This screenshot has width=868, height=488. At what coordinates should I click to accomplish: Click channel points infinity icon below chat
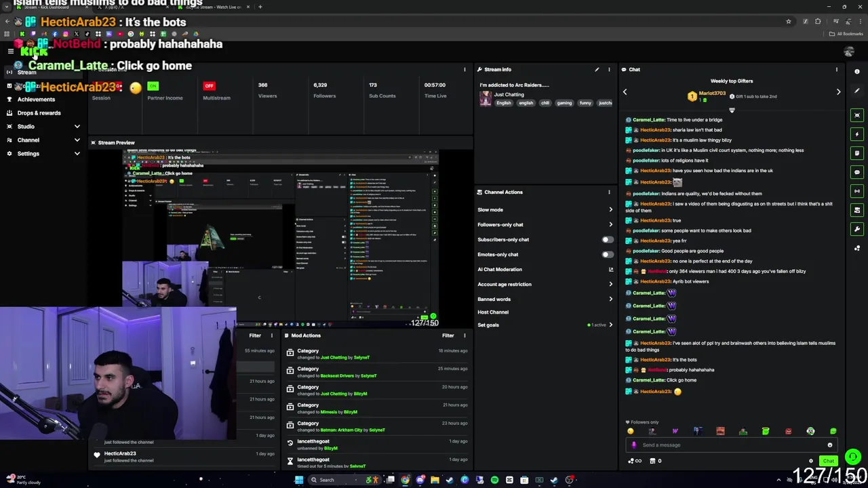click(x=635, y=461)
